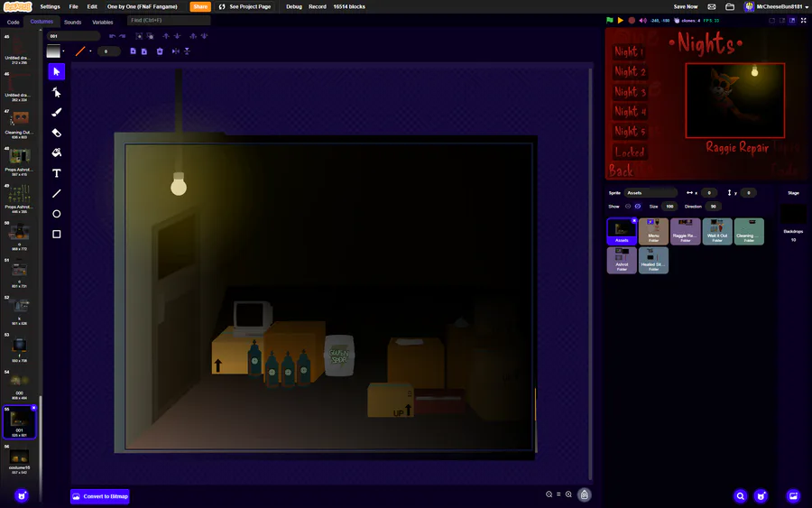Screen dimensions: 812x508
Task: Click the Debug button
Action: click(294, 6)
